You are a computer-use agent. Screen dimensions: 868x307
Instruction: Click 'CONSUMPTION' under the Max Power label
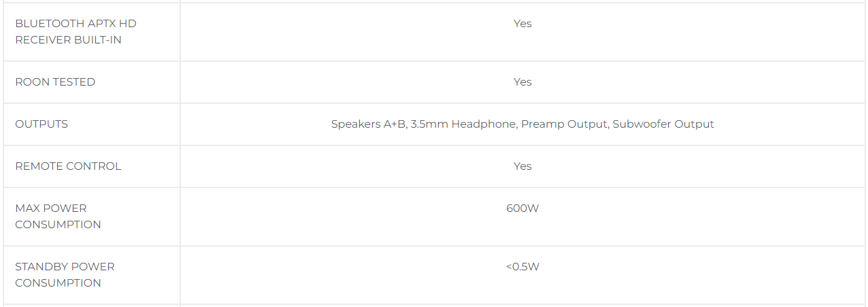58,225
